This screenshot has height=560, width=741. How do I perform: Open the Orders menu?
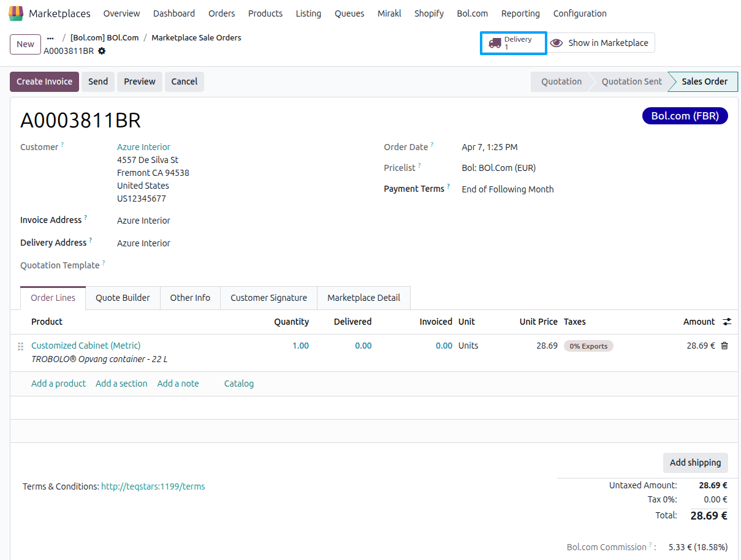[x=221, y=13]
